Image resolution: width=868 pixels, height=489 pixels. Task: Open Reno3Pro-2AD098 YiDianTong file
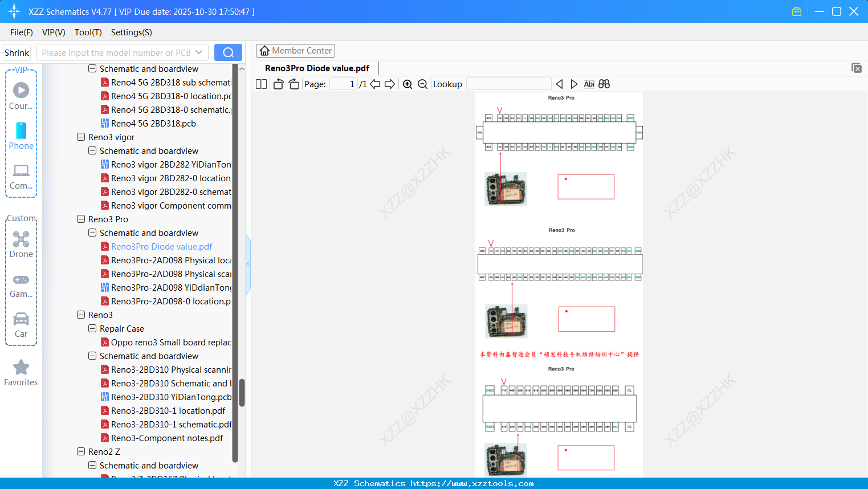tap(166, 287)
